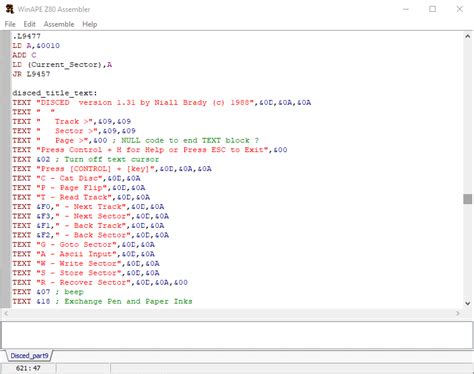Click the &F0 - Next Track line

(88, 207)
